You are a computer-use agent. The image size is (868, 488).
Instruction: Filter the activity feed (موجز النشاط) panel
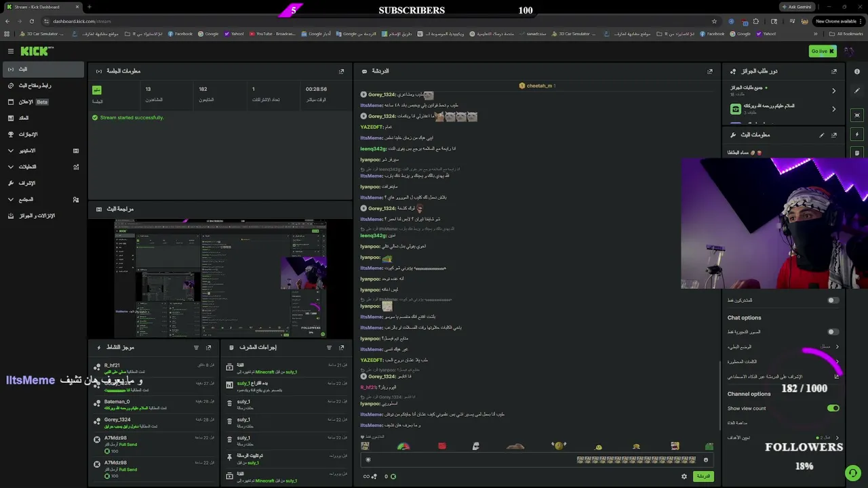point(196,348)
